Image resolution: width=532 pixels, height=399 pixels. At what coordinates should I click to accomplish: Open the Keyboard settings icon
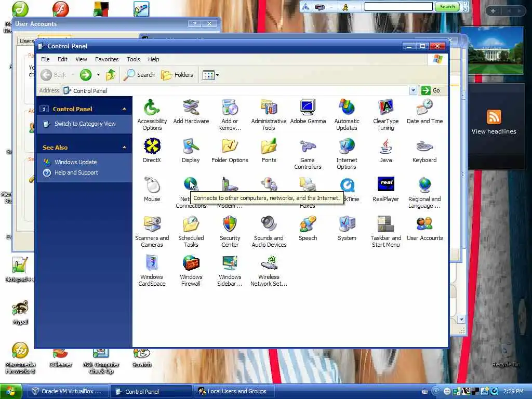[424, 150]
